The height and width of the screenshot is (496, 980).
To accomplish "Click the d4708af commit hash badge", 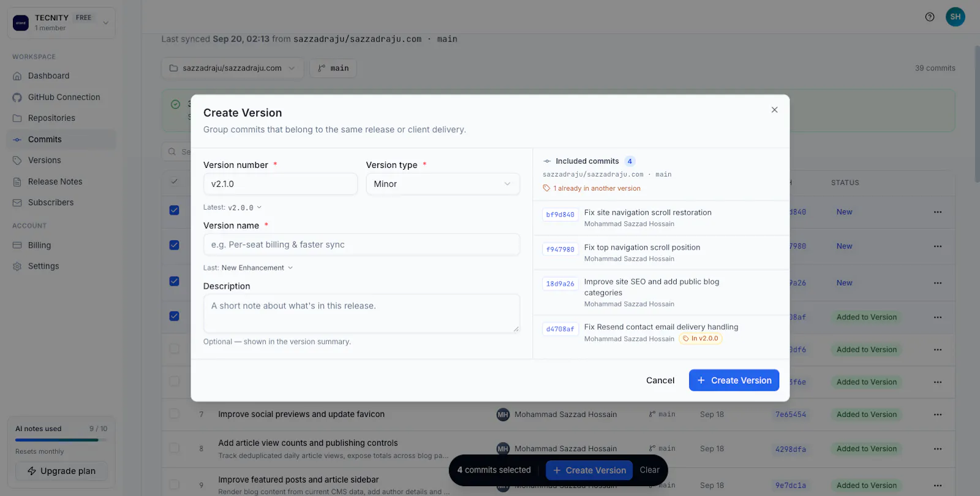I will 560,329.
